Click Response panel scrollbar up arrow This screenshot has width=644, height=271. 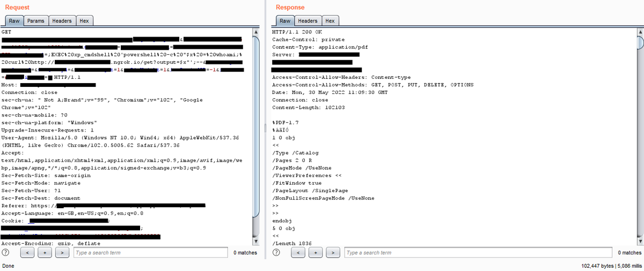(x=639, y=32)
